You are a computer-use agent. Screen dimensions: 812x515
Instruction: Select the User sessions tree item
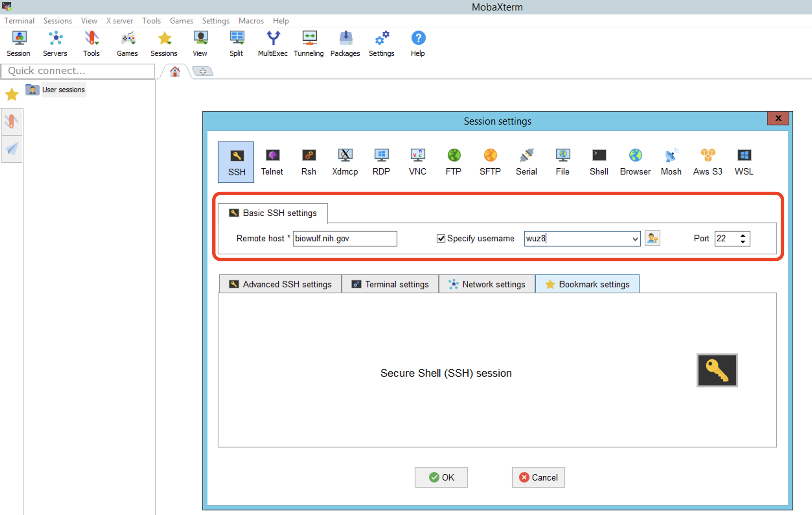(x=63, y=90)
